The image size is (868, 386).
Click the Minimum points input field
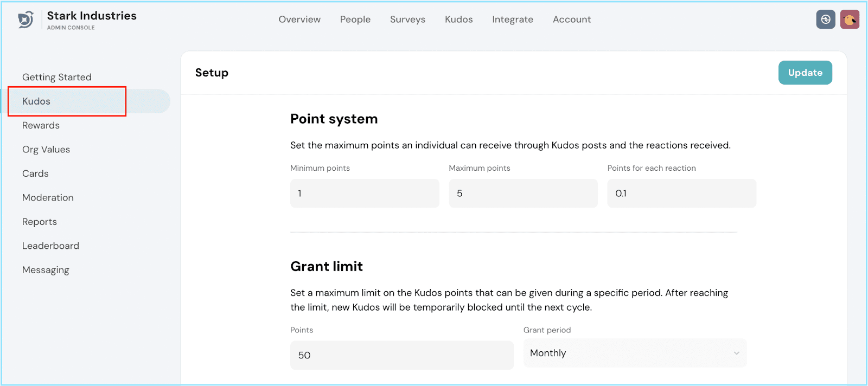365,194
